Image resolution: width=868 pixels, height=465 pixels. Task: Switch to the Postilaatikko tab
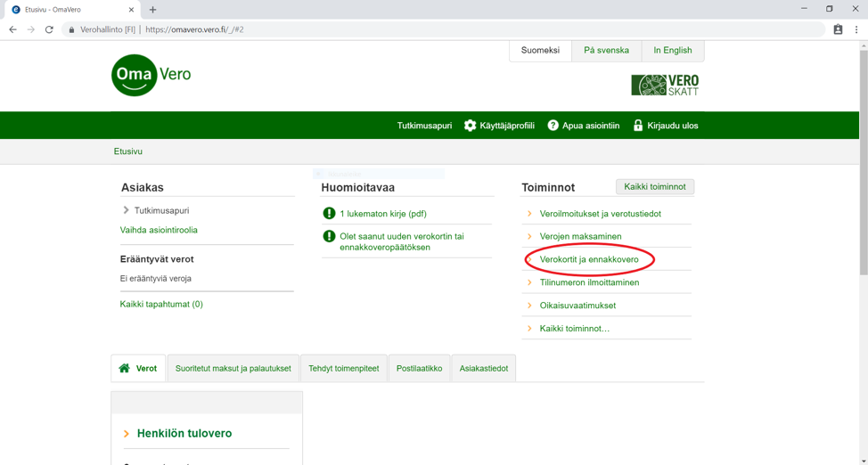(419, 369)
